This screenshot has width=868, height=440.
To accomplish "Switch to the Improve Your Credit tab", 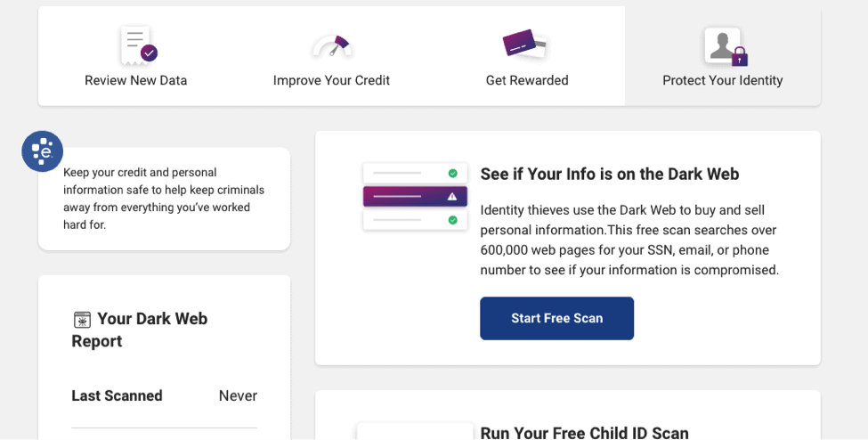I will point(331,80).
